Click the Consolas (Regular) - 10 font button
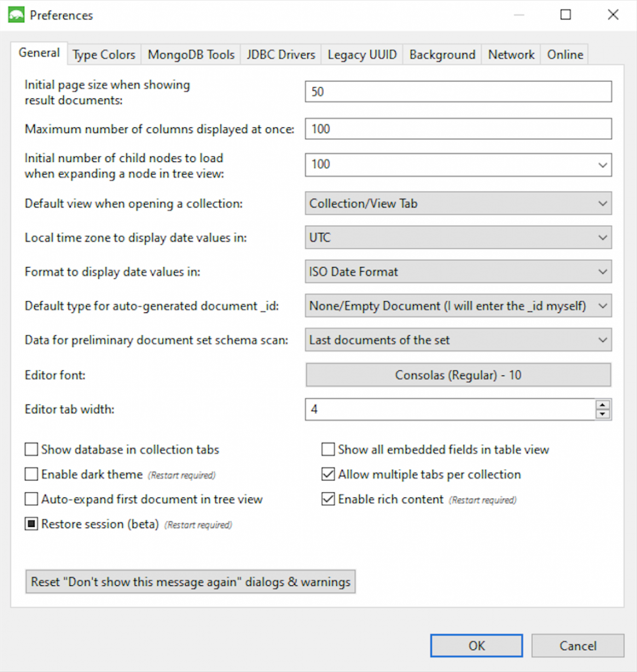The width and height of the screenshot is (637, 672). 458,375
